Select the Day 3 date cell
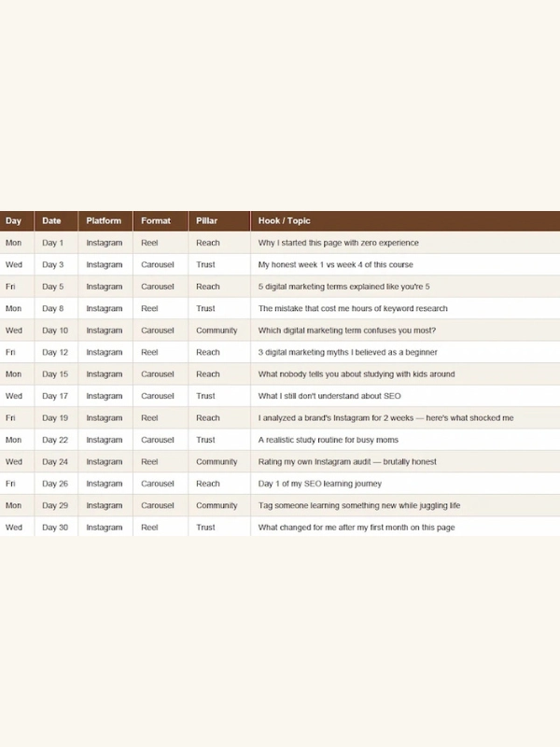The width and height of the screenshot is (560, 747). [56, 264]
